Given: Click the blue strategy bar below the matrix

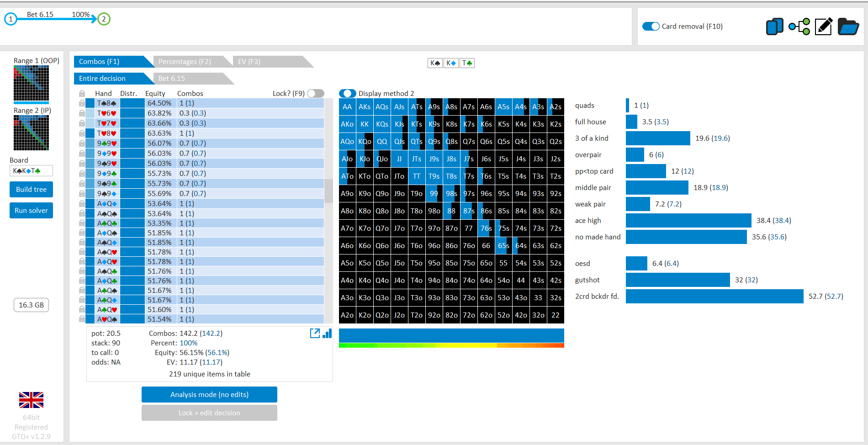Looking at the screenshot, I should tap(451, 335).
